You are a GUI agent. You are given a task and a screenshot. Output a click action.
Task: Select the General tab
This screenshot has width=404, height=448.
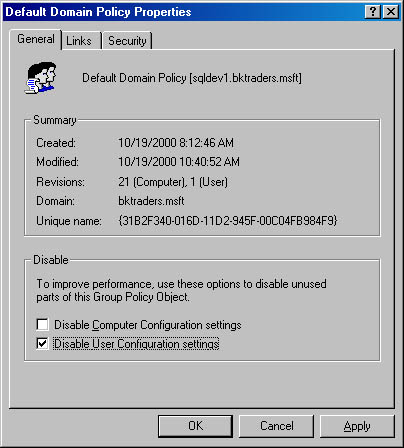pos(36,39)
